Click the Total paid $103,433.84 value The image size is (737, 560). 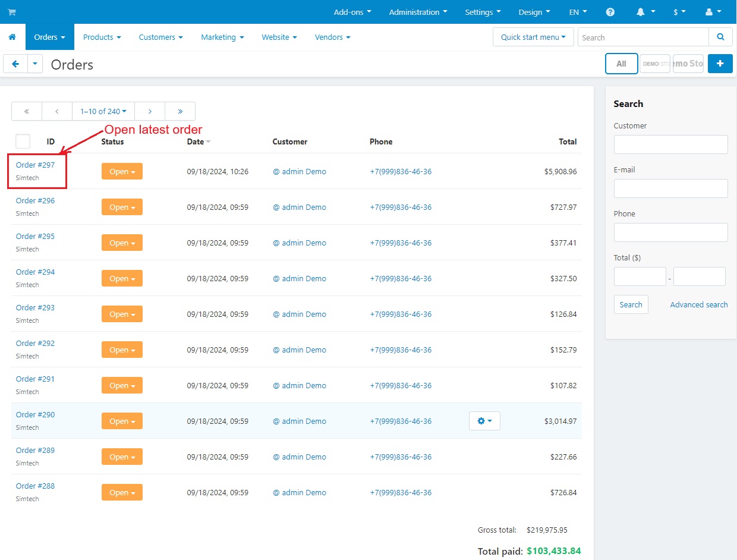tap(554, 550)
